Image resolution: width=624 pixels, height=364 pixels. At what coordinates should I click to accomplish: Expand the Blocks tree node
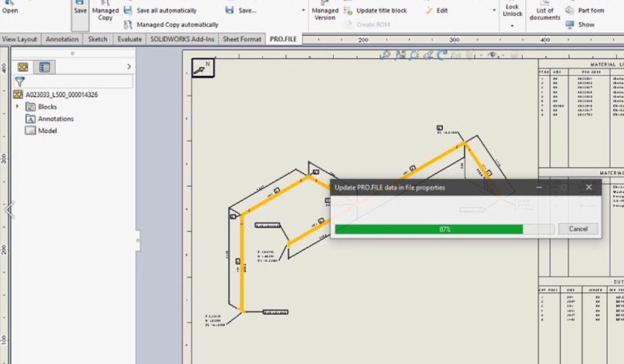pyautogui.click(x=17, y=107)
